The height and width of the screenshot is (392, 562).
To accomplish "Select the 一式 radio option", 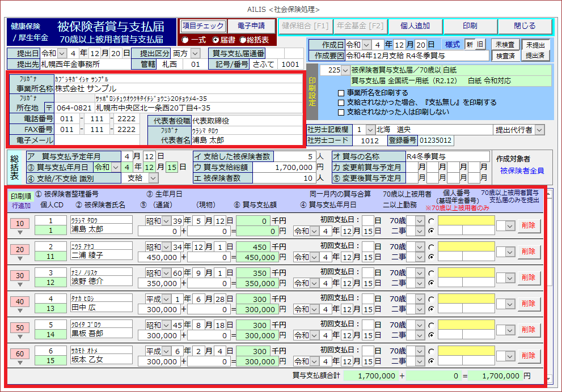I will click(185, 40).
